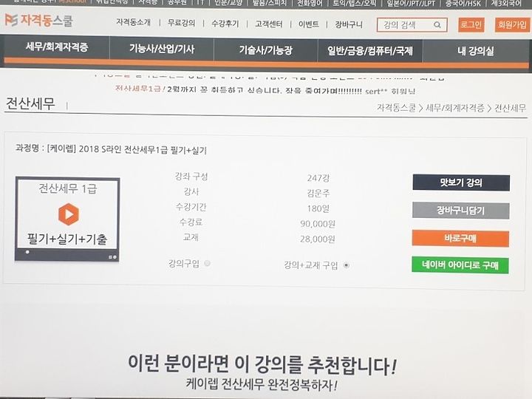Follow the 전산세무 breadcrumb link
The image size is (532, 399).
(x=510, y=108)
